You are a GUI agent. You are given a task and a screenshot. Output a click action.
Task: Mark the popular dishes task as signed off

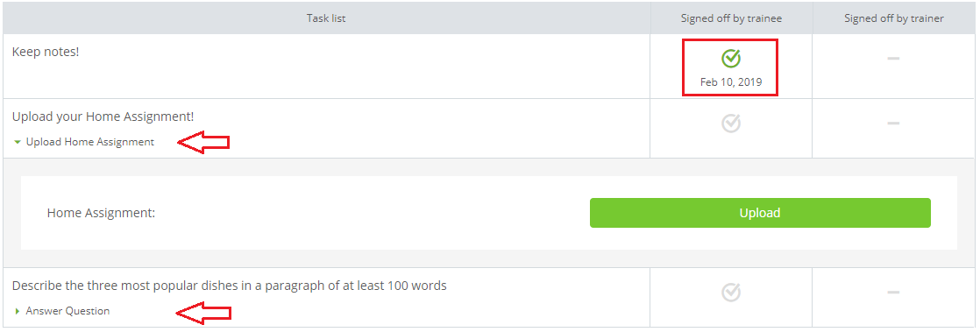tap(731, 292)
